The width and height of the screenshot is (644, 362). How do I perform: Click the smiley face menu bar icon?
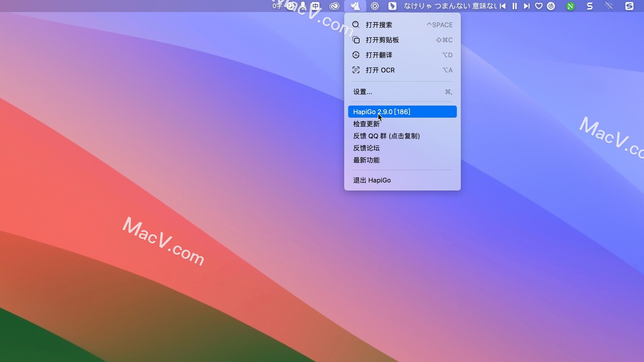pos(290,6)
